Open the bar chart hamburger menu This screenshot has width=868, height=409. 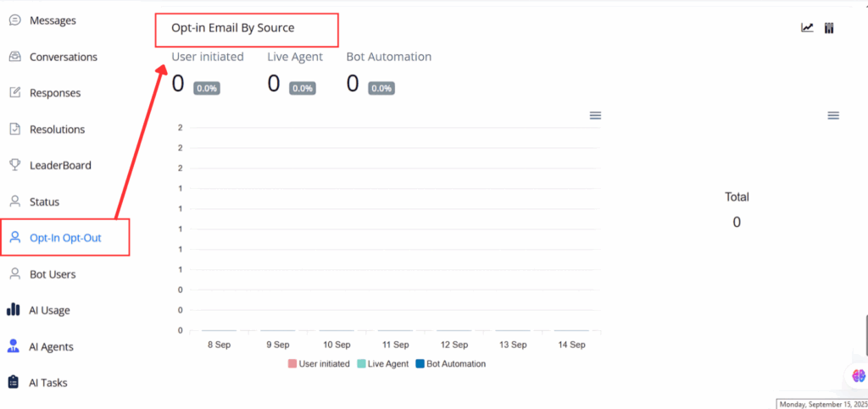[x=595, y=115]
